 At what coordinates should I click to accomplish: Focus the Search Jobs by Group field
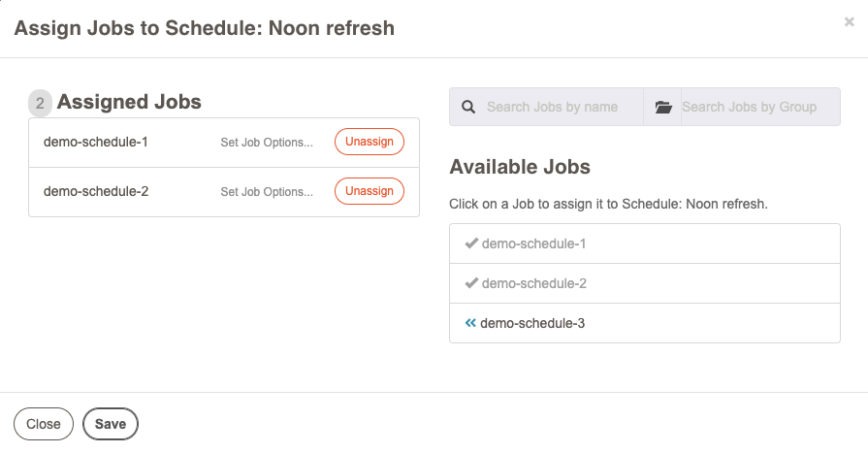click(760, 107)
